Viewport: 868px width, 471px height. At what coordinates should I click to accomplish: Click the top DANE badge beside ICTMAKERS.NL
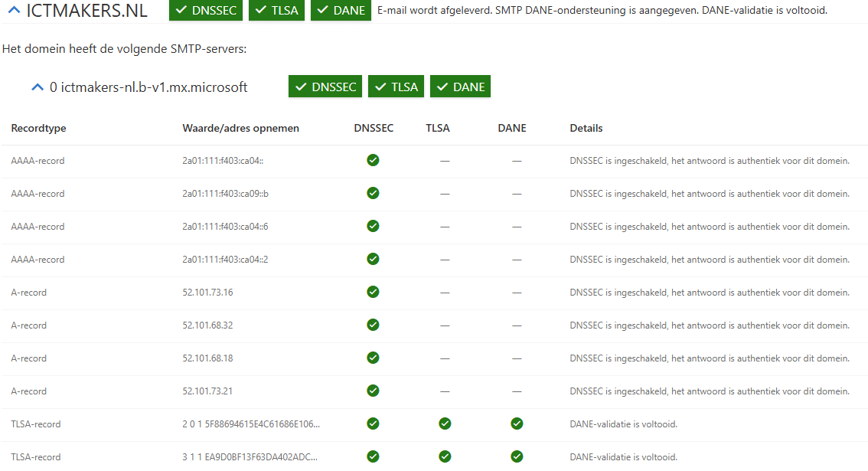point(341,10)
